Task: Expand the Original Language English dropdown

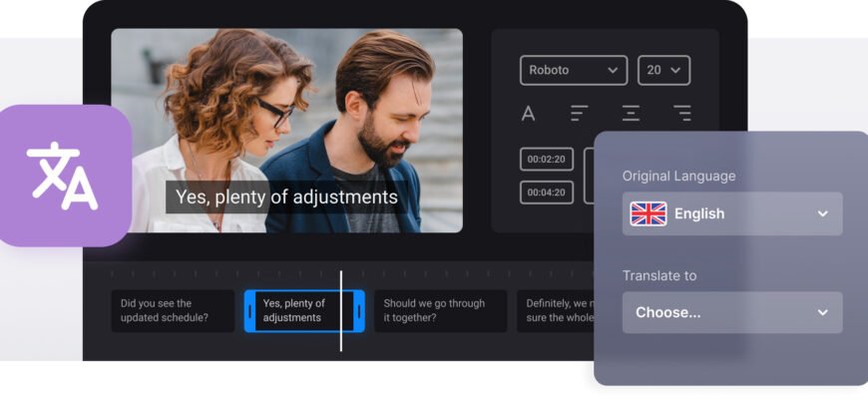Action: point(732,213)
